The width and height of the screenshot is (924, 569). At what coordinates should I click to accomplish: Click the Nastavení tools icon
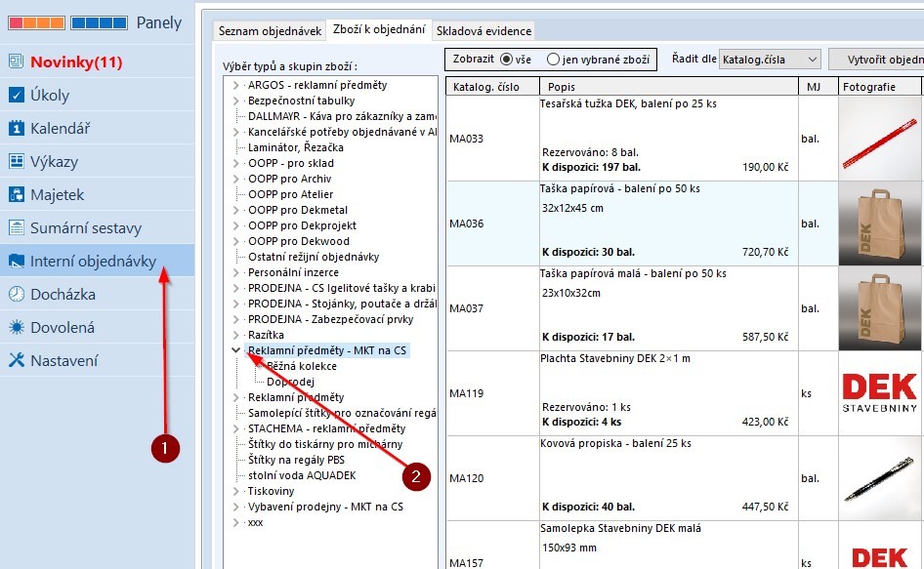[16, 360]
